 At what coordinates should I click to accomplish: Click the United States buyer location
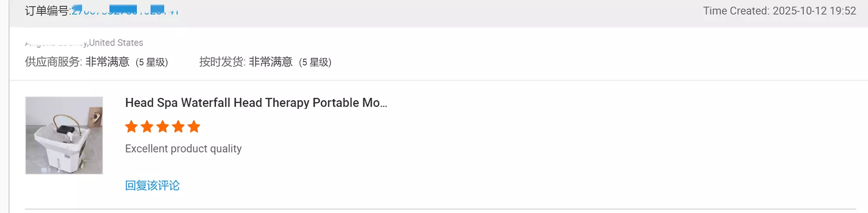pyautogui.click(x=116, y=43)
